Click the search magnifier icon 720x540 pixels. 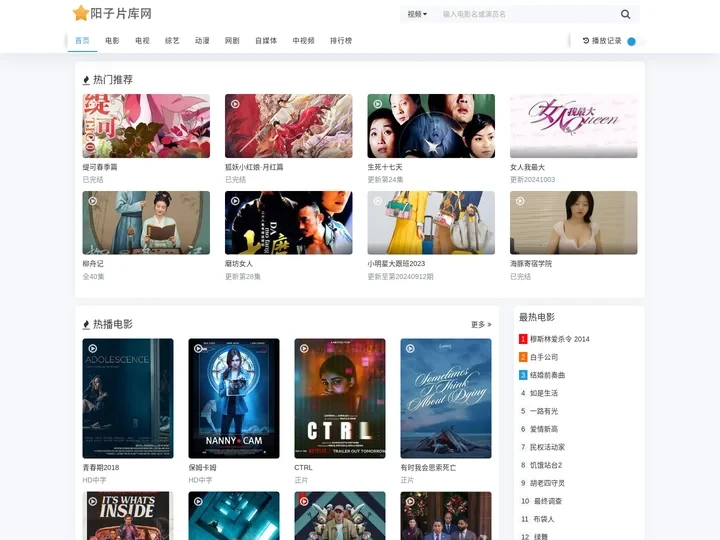[625, 14]
